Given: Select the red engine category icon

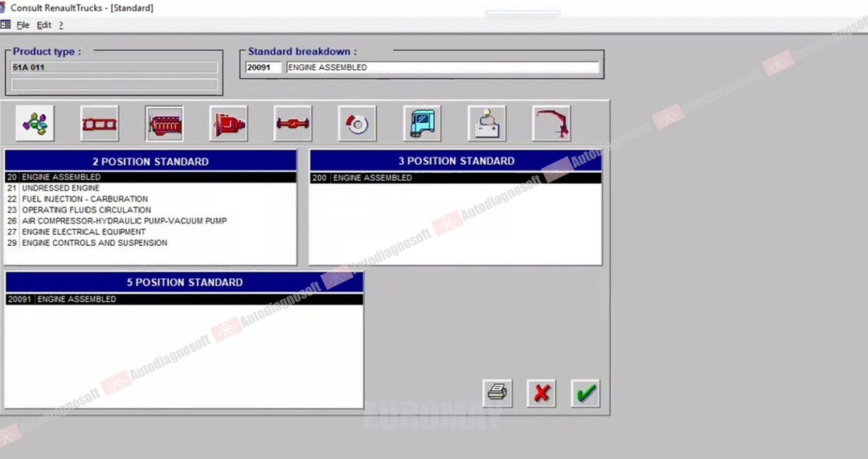Looking at the screenshot, I should [165, 123].
